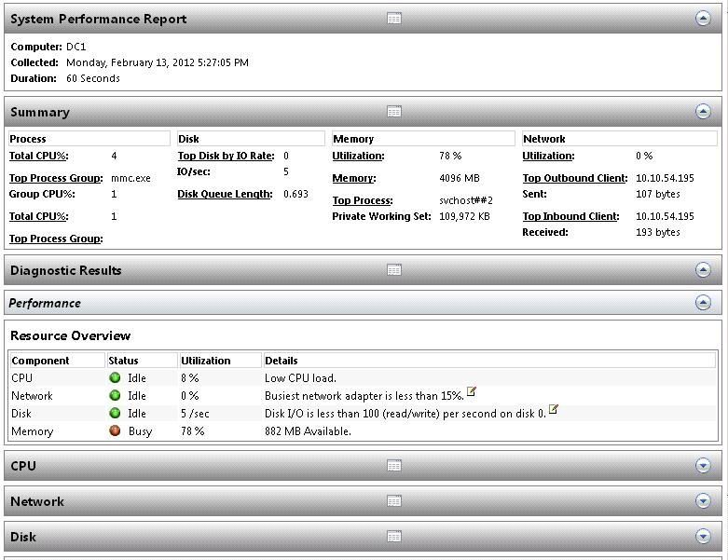The width and height of the screenshot is (728, 560).
Task: Open Disk Queue Length link
Action: pos(225,194)
